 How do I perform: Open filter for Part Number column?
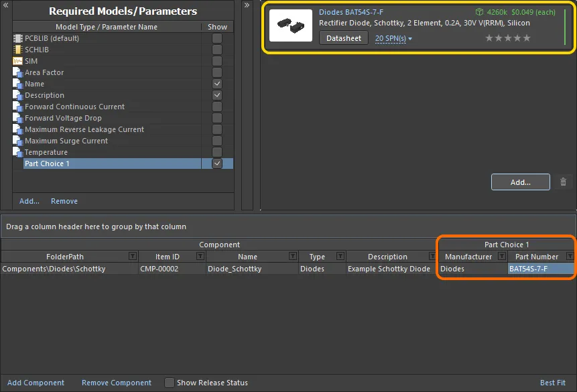pos(570,256)
